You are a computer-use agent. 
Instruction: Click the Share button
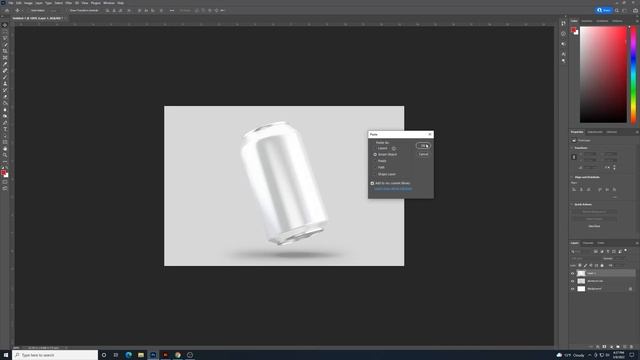pyautogui.click(x=604, y=10)
